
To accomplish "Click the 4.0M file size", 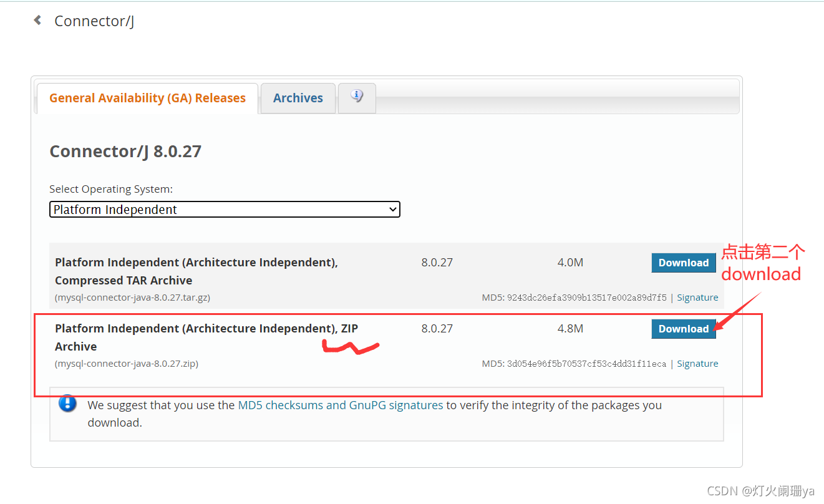I will 570,263.
